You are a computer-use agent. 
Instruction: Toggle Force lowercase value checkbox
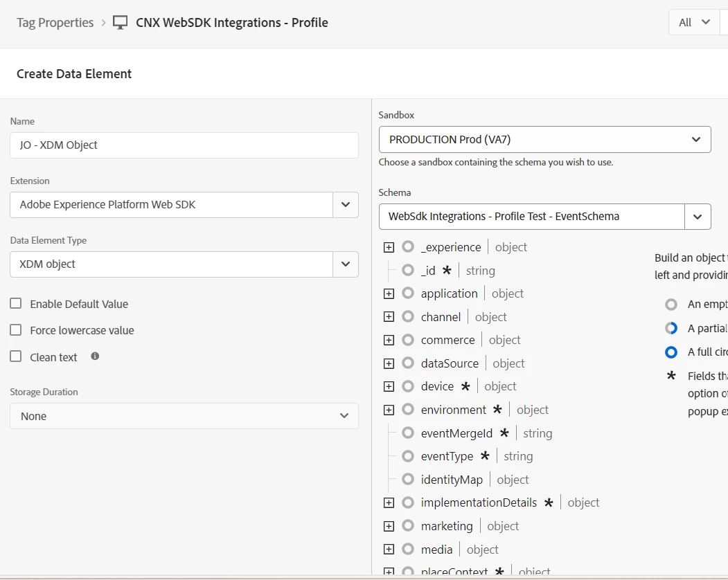(16, 330)
